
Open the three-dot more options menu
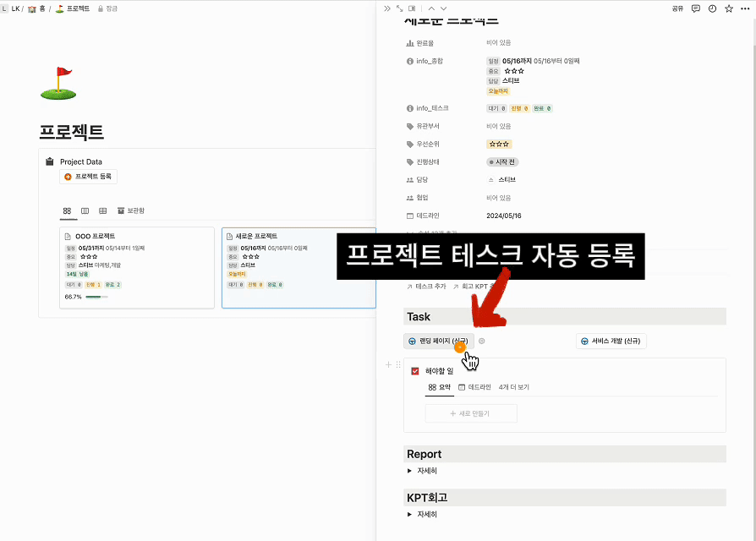[744, 8]
